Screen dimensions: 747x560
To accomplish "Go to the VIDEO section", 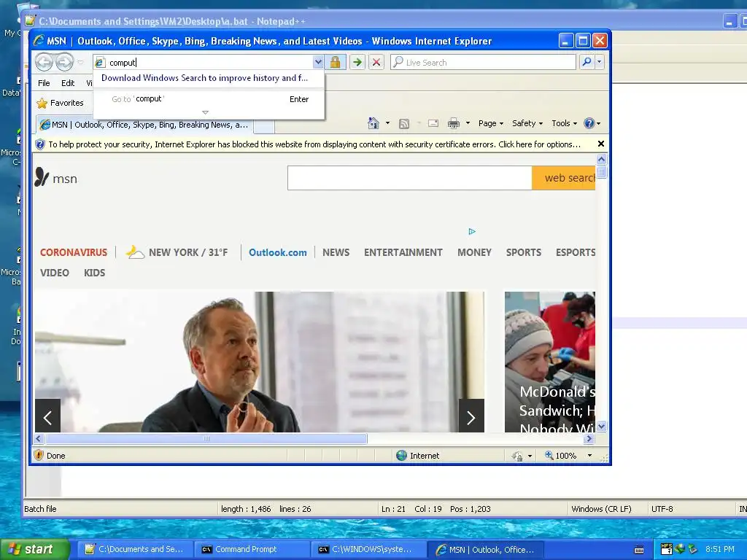I will click(54, 273).
